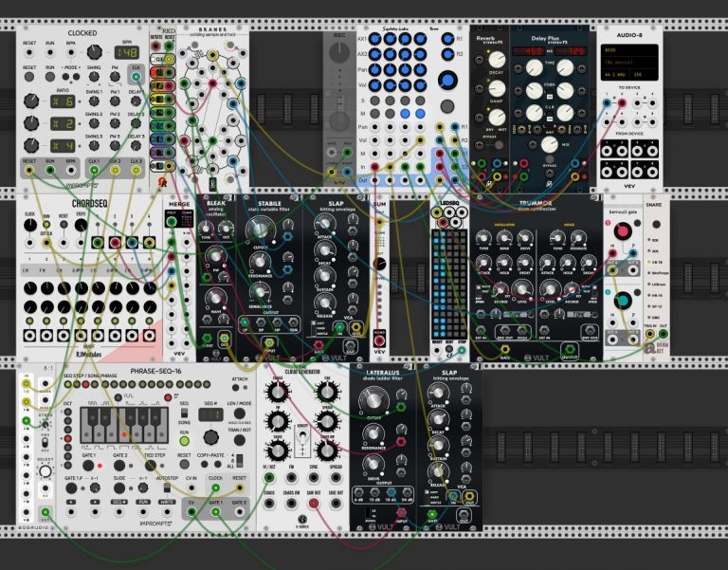Image resolution: width=728 pixels, height=570 pixels.
Task: Toggle mute on mixer channel 3
Action: (x=405, y=114)
